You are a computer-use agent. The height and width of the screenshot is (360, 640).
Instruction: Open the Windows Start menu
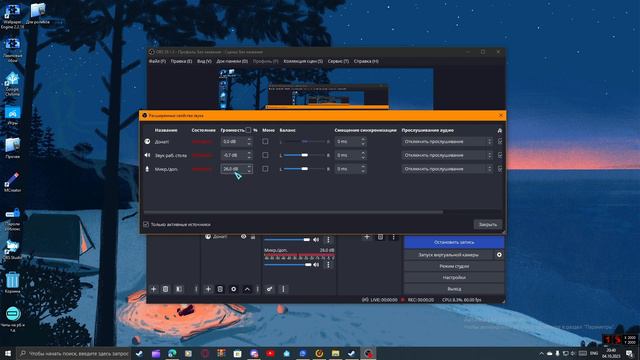tap(8, 353)
